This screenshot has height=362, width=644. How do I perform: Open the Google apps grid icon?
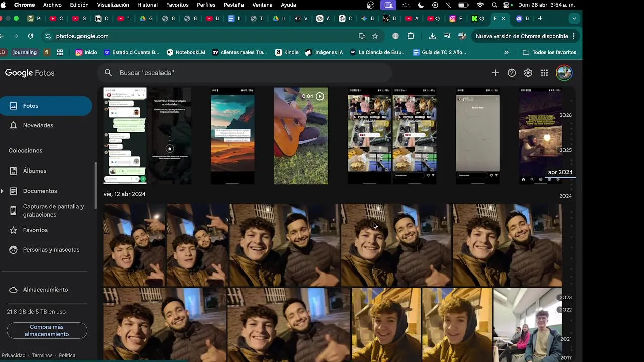click(x=544, y=73)
